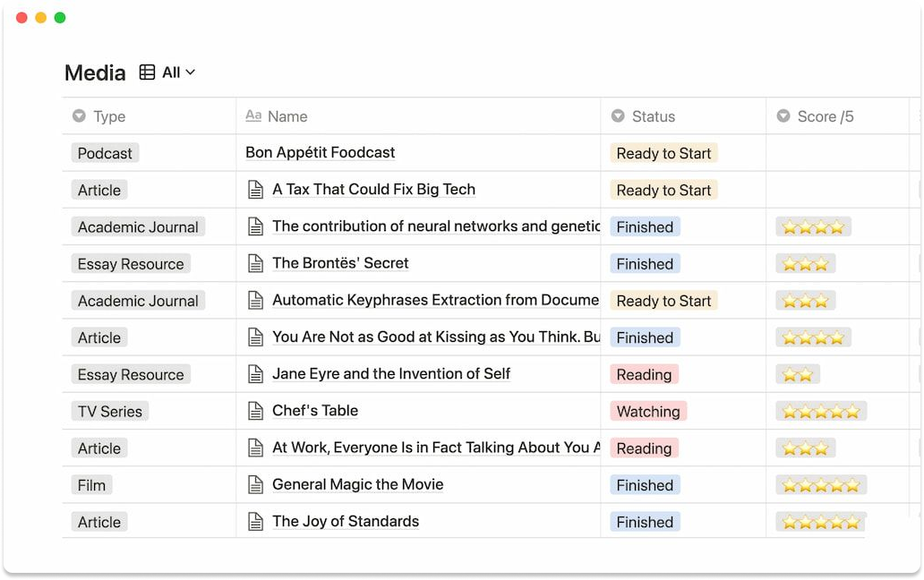Image resolution: width=924 pixels, height=580 pixels.
Task: Open the All view dropdown
Action: [178, 72]
